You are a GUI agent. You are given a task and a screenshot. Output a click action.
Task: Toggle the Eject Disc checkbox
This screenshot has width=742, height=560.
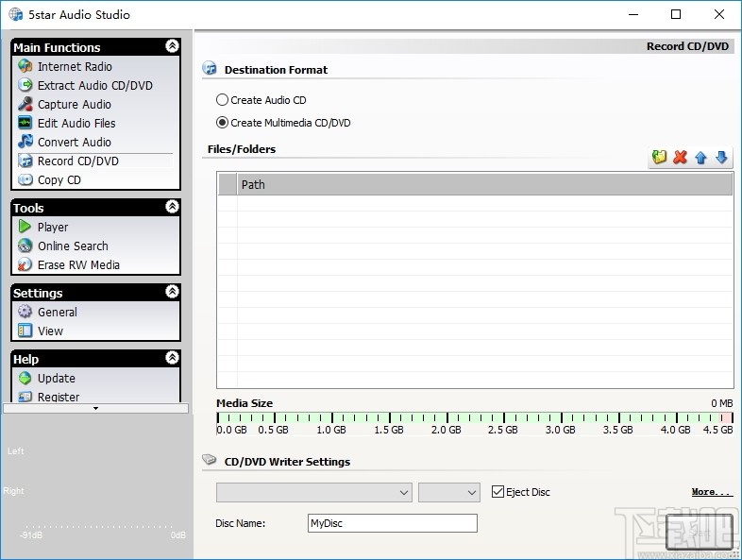click(497, 492)
